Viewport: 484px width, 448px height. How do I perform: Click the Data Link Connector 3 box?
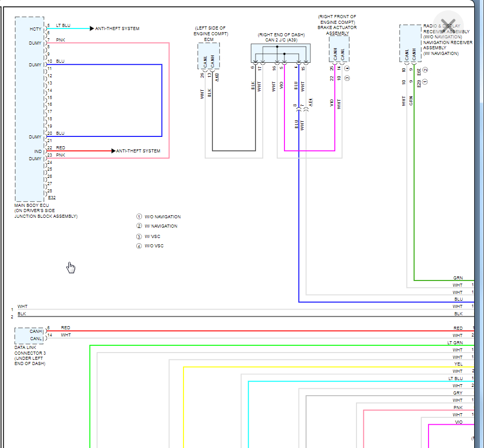point(30,335)
